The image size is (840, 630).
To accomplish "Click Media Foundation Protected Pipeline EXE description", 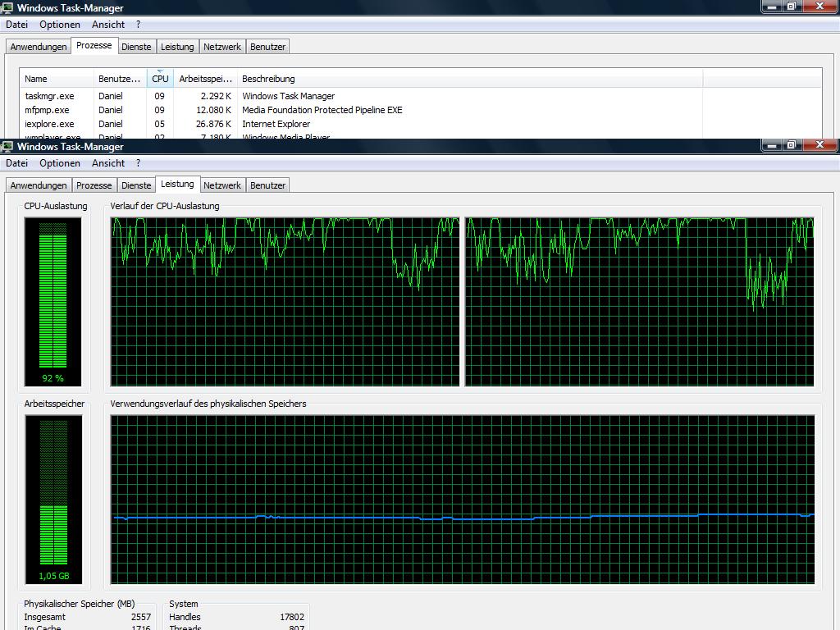I will pyautogui.click(x=322, y=110).
